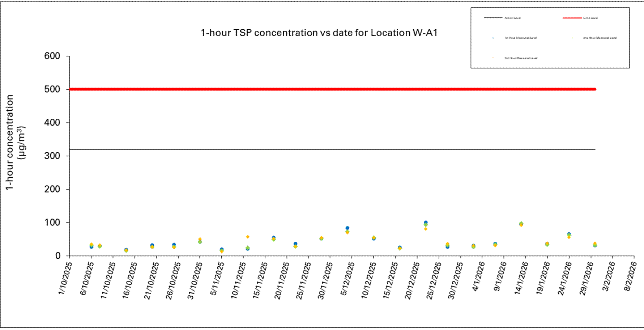This screenshot has height=330, width=644.
Task: Click the highest green marker in mid-January 2026
Action: click(x=521, y=224)
